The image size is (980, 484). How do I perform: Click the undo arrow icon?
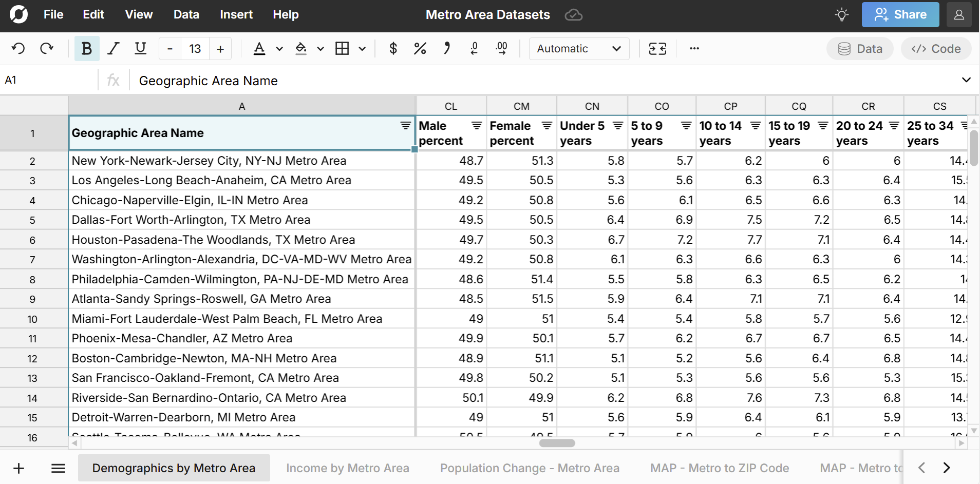click(x=18, y=49)
